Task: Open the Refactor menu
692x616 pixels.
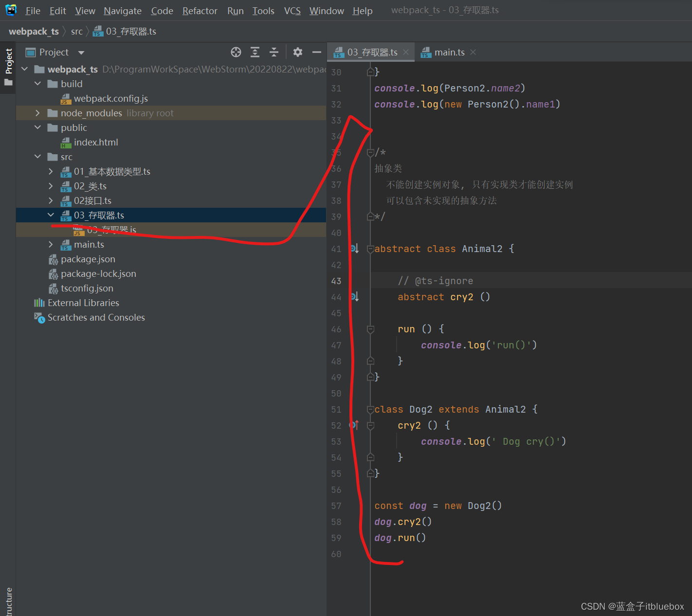Action: (200, 11)
